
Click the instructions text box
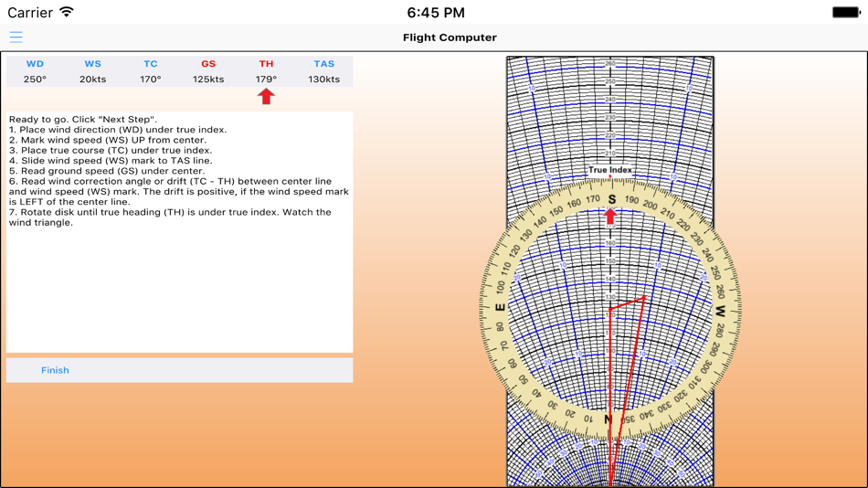pyautogui.click(x=179, y=232)
